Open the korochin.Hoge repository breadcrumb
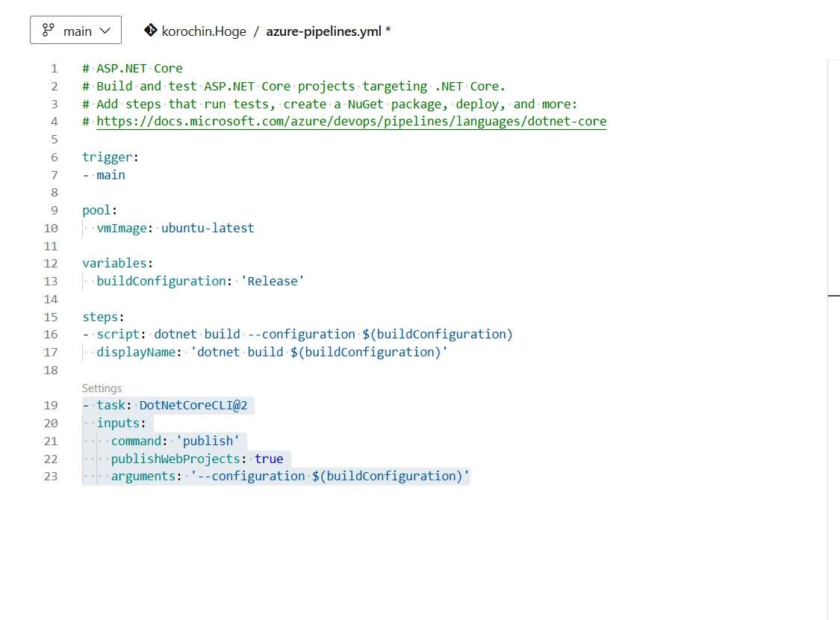This screenshot has height=620, width=840. [203, 31]
